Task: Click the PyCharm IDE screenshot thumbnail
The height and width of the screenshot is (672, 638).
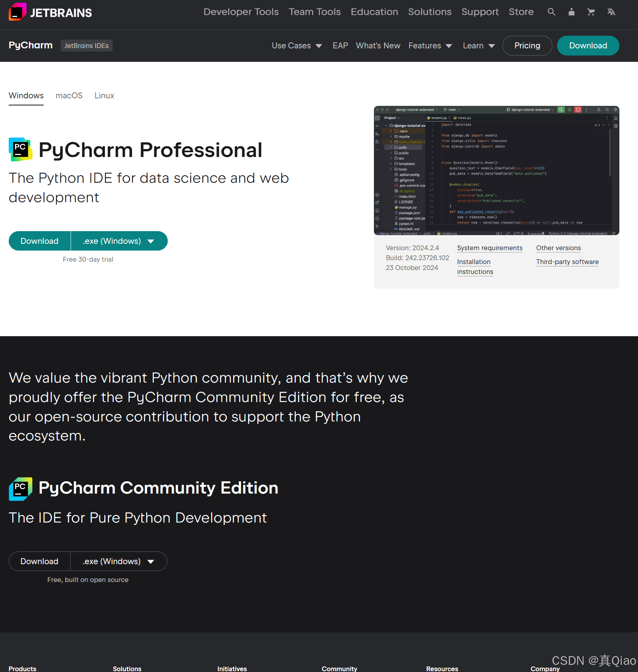Action: pyautogui.click(x=496, y=170)
